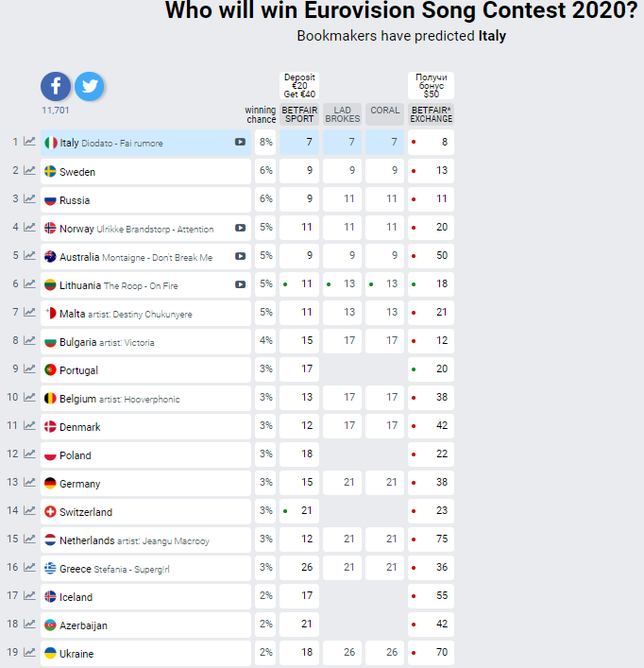
Task: Click Greece's Betfair Sport odds of 26
Action: tap(299, 567)
